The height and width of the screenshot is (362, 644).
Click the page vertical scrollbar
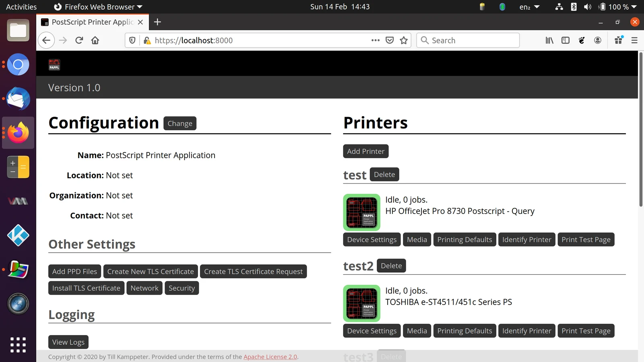(x=641, y=129)
